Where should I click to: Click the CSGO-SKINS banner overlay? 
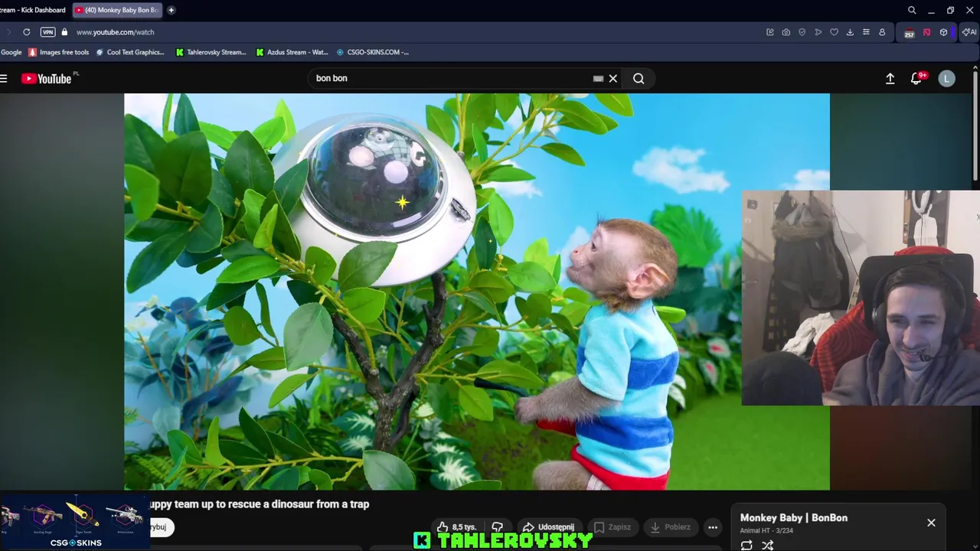click(74, 523)
